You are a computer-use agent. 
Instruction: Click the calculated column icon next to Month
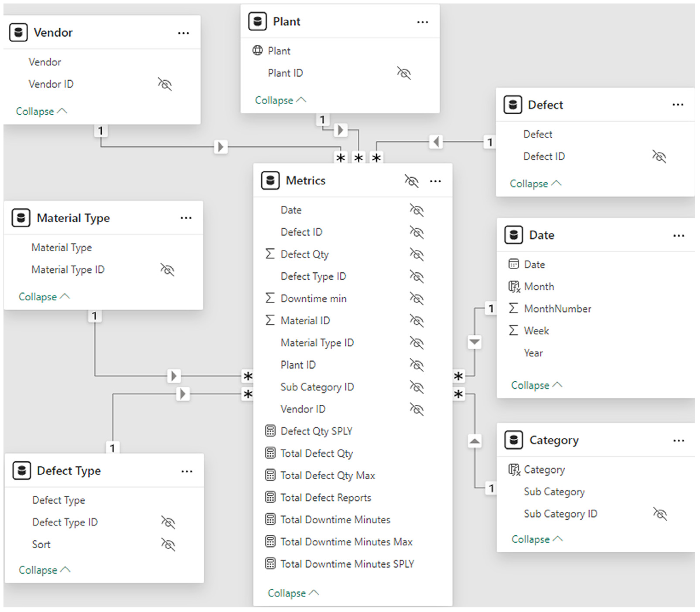[x=514, y=287]
